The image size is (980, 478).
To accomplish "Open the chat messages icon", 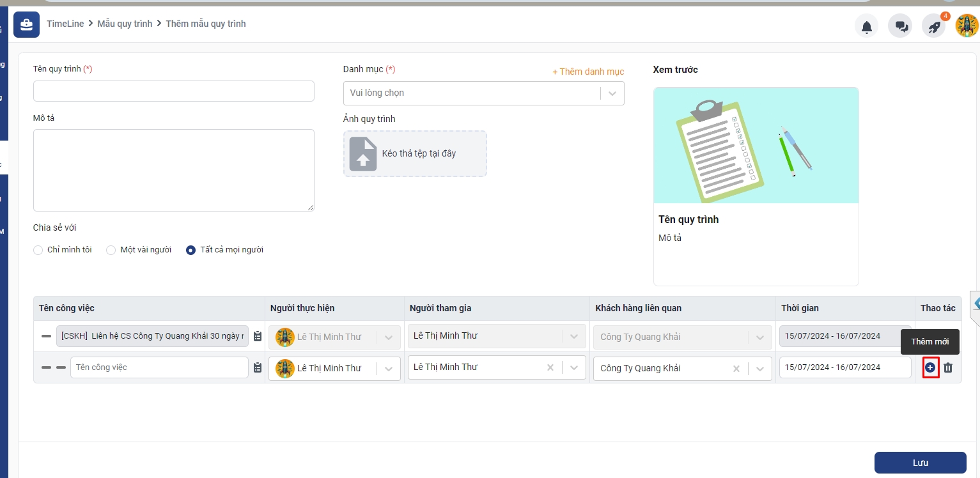I will 901,26.
